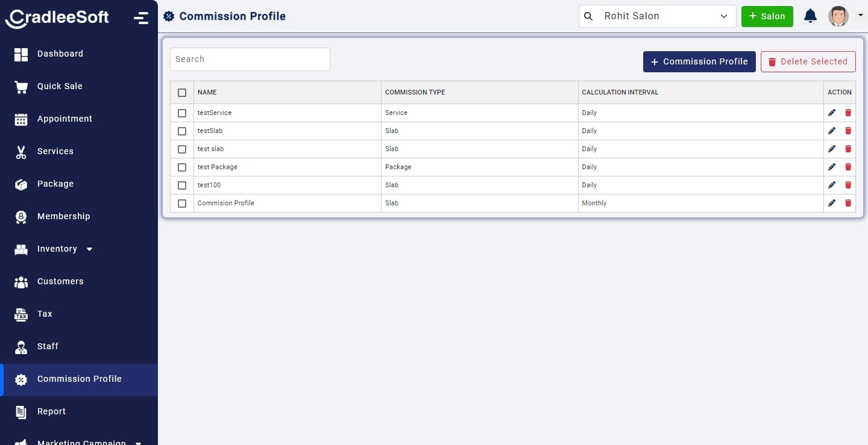Focus the Search input field
868x445 pixels.
(250, 59)
